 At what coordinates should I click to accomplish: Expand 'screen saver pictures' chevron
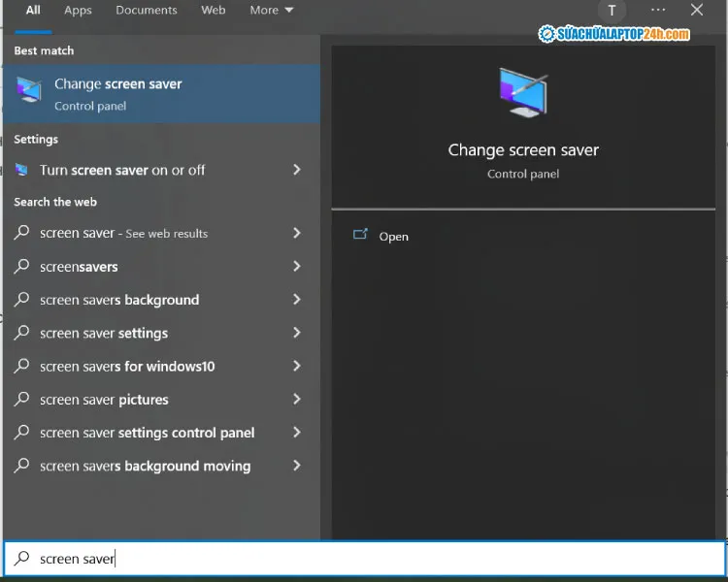pyautogui.click(x=297, y=399)
